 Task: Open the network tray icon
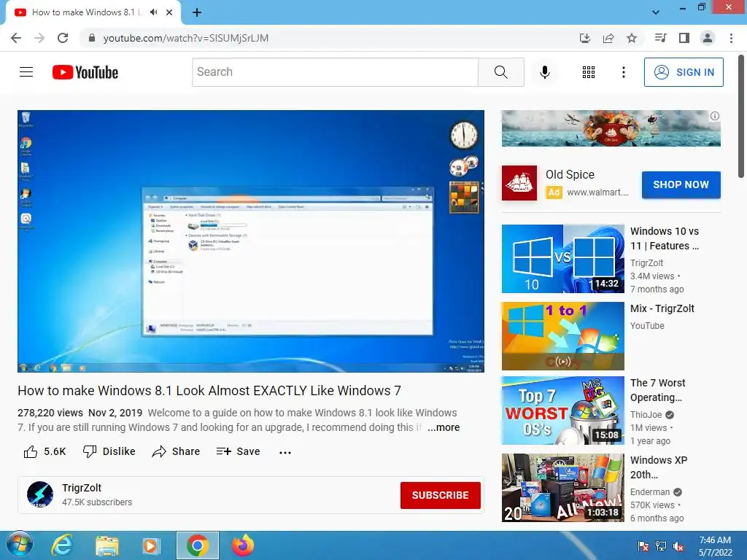661,545
